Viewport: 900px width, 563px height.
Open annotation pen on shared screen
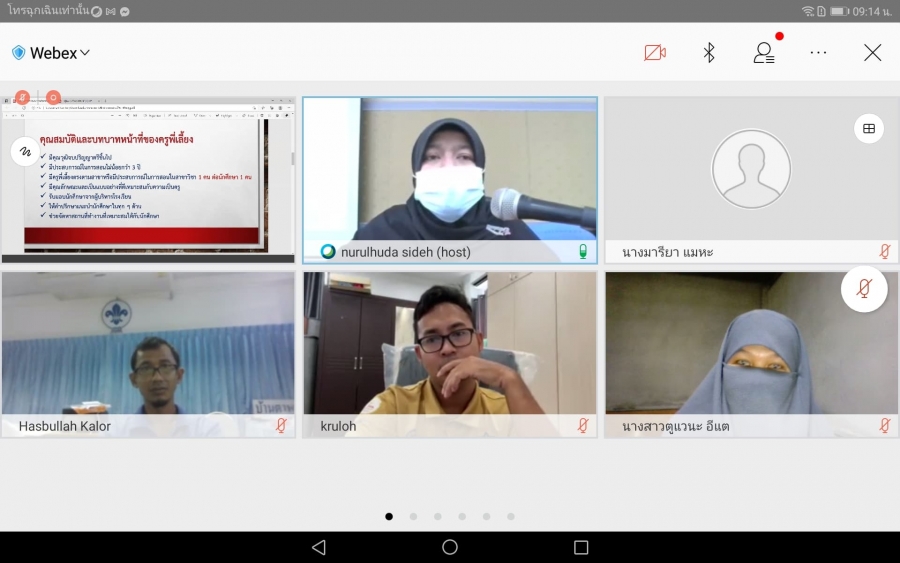click(x=23, y=152)
